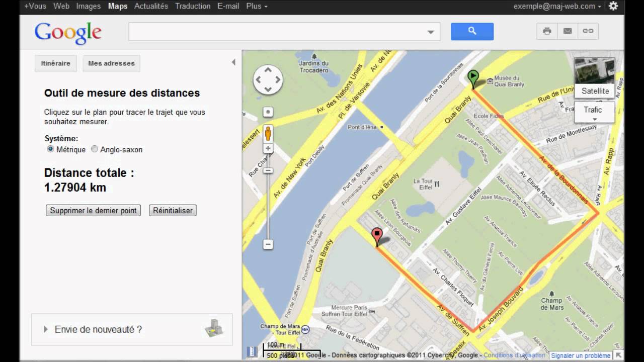644x362 pixels.
Task: Click my-location button above pegman
Action: [268, 112]
